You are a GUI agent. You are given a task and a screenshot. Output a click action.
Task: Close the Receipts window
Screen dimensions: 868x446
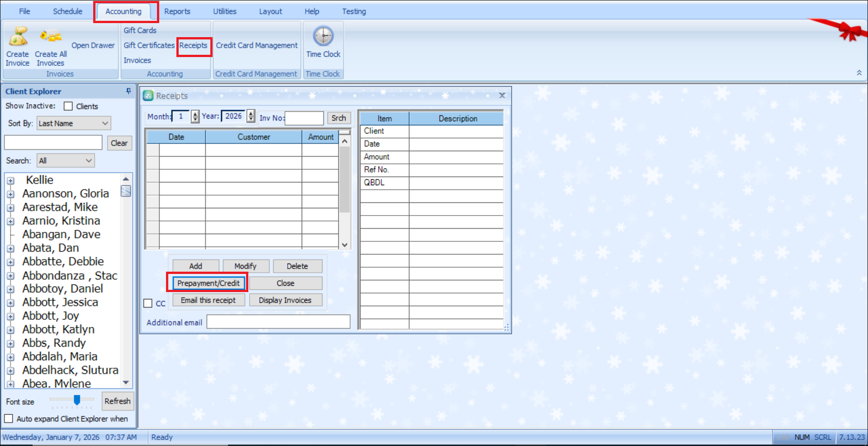[x=502, y=96]
